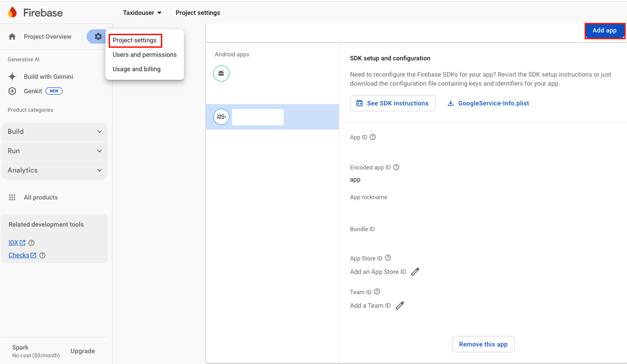Click help icon next to Encoded app ID
The width and height of the screenshot is (627, 364).
396,167
